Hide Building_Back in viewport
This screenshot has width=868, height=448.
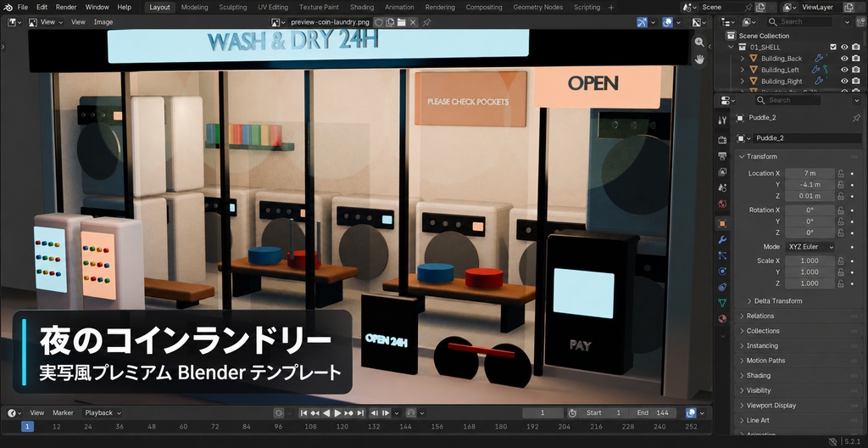tap(845, 59)
